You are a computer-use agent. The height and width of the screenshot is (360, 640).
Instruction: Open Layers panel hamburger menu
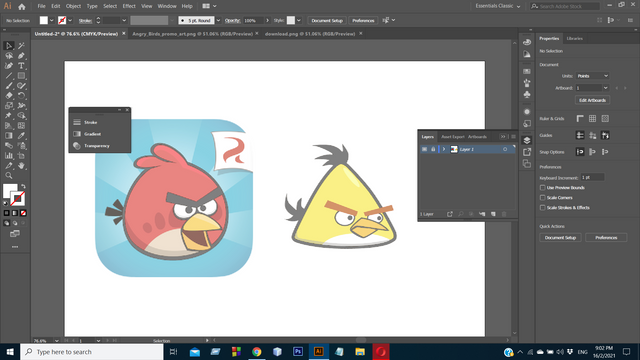click(513, 137)
